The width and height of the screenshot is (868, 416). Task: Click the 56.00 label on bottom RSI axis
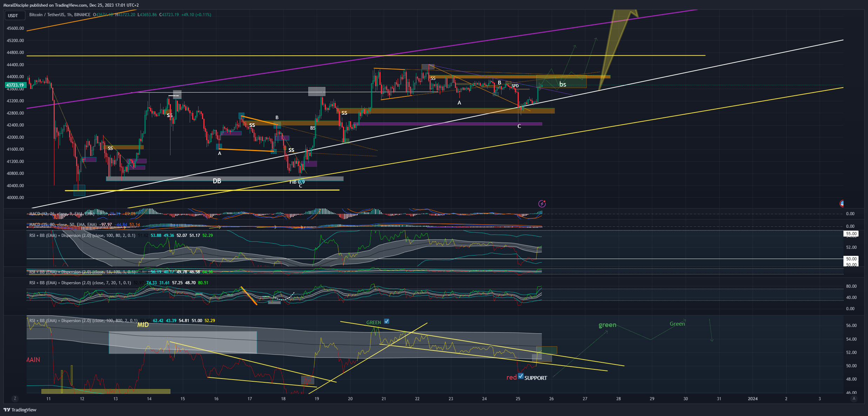pos(851,326)
